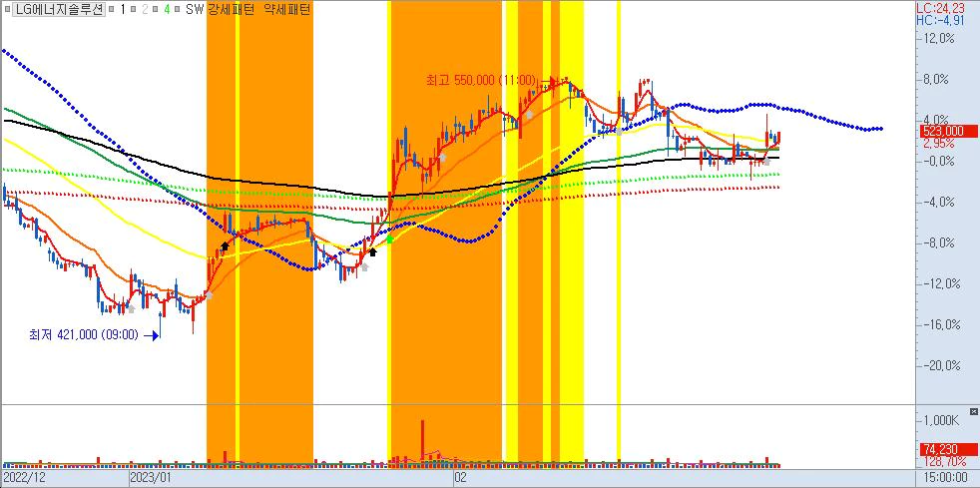Click the 74,230 volume tag
The width and height of the screenshot is (980, 488).
949,449
